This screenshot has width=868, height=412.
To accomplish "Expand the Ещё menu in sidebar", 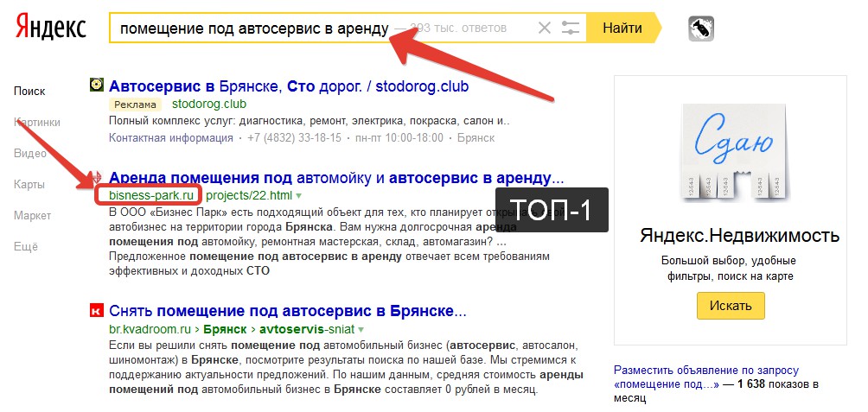I will coord(26,247).
